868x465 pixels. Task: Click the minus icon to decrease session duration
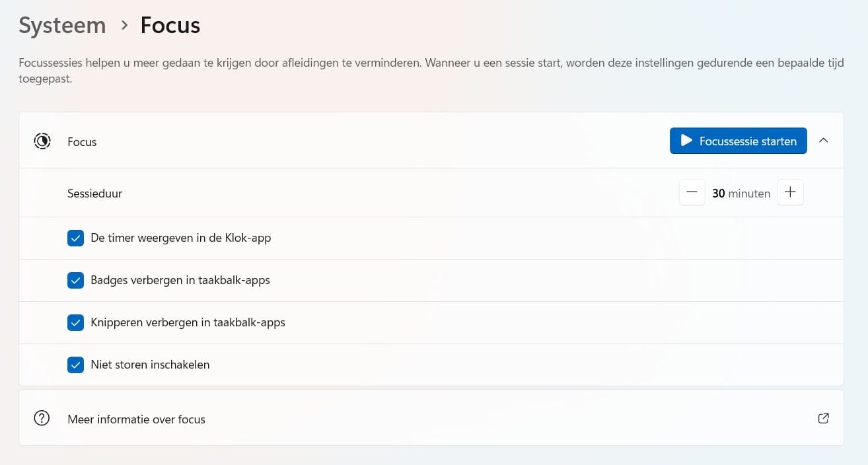click(692, 192)
